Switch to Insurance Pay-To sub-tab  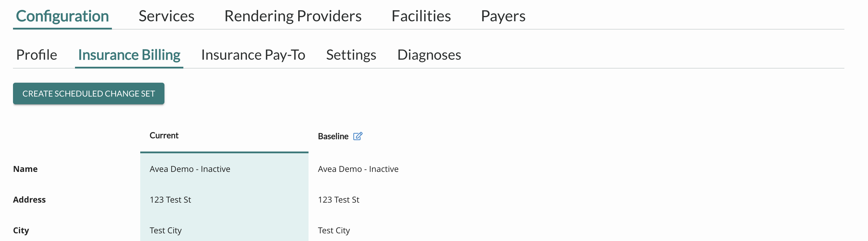253,55
